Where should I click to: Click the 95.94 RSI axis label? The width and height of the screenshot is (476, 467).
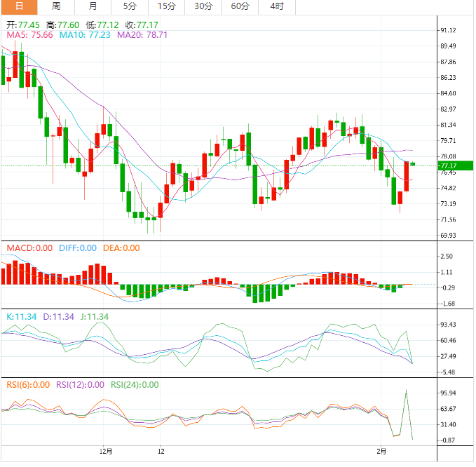tap(448, 393)
